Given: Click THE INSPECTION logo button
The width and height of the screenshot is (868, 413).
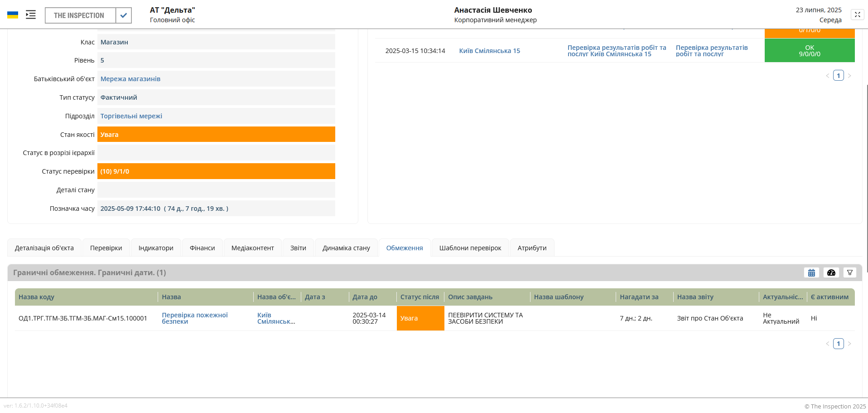Looking at the screenshot, I should [79, 15].
